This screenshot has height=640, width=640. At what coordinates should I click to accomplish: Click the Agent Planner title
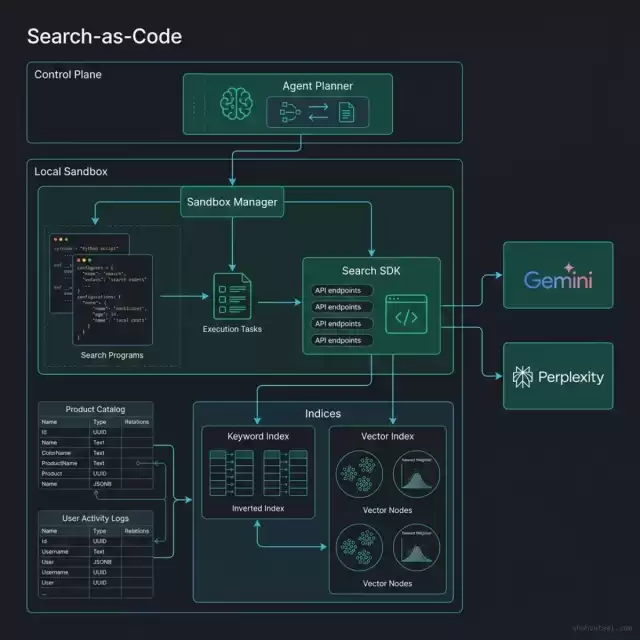pos(318,86)
